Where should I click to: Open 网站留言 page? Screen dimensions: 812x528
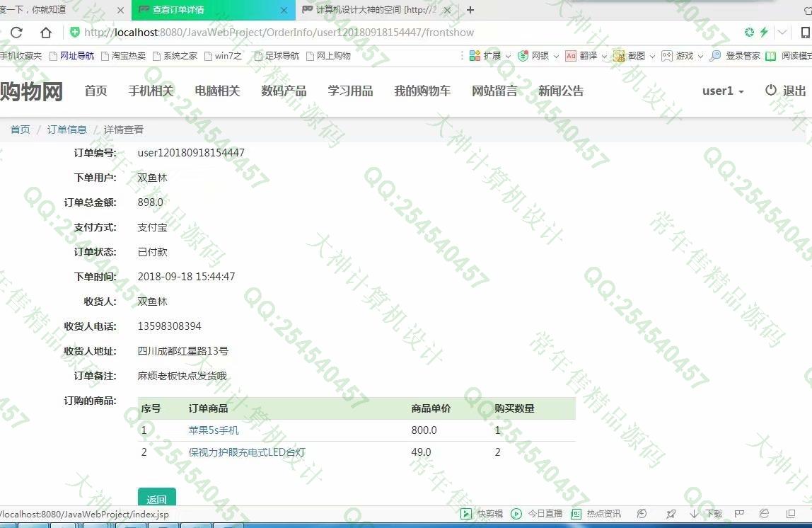tap(494, 91)
